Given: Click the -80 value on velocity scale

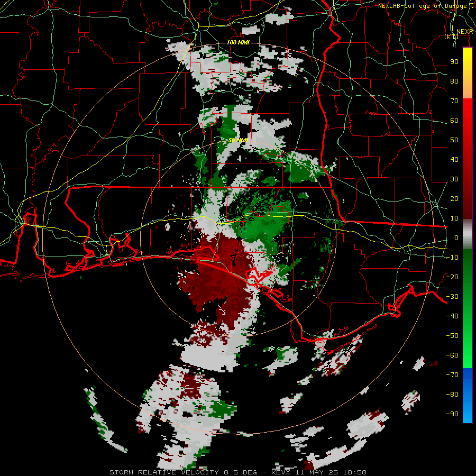Looking at the screenshot, I should click(452, 395).
